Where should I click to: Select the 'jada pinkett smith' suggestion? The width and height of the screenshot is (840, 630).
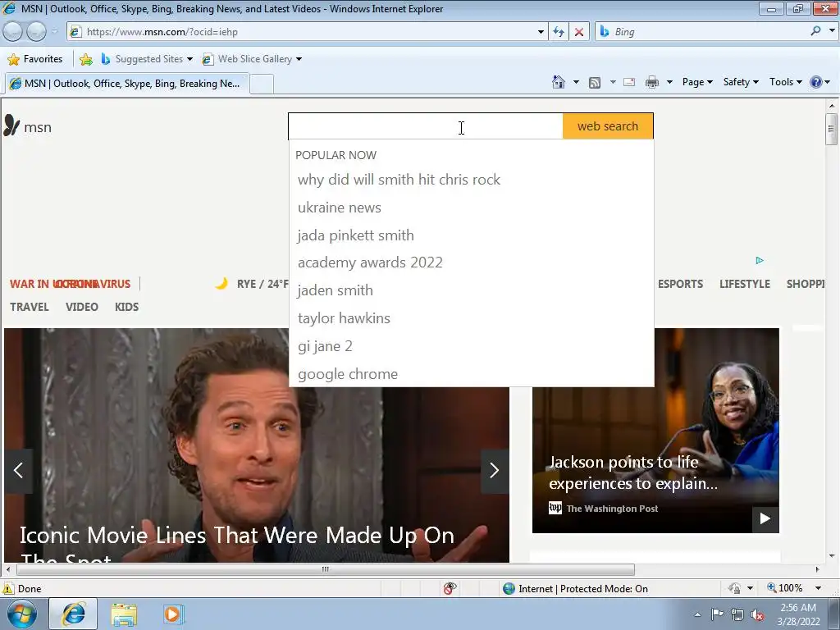356,235
